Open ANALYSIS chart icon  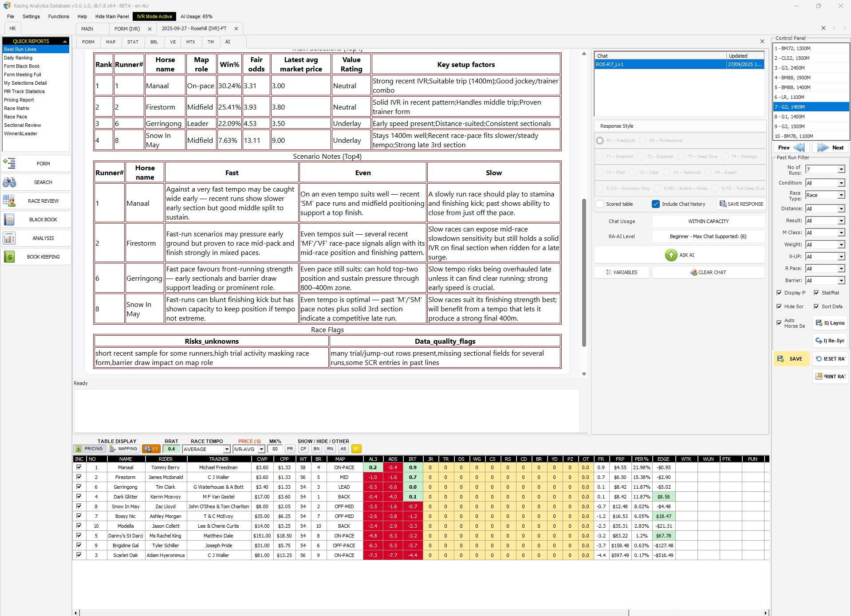[x=9, y=238]
